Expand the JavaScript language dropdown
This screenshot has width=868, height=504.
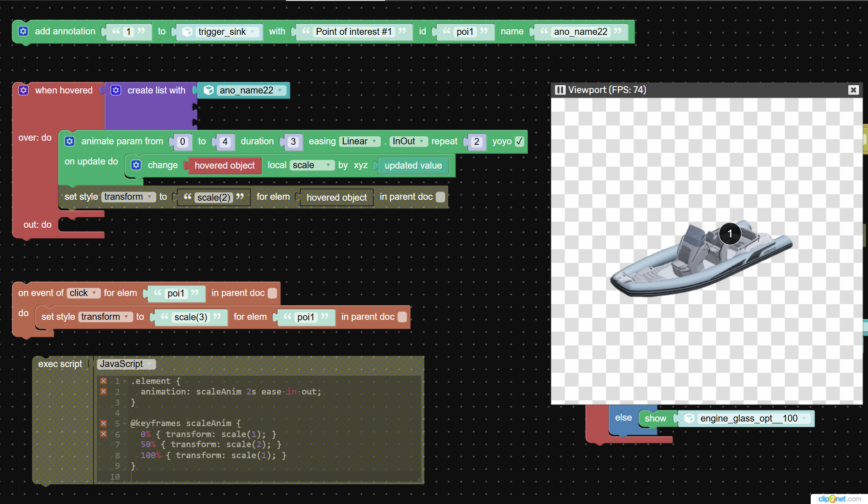click(126, 364)
